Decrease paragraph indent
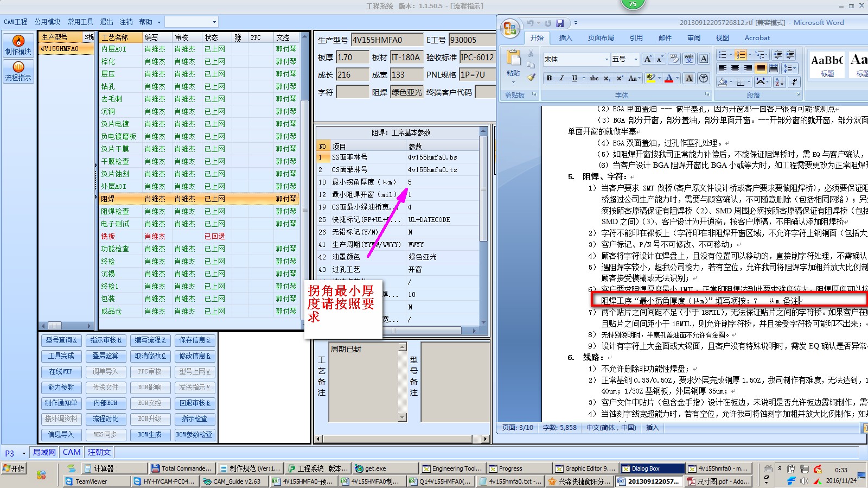This screenshot has width=868, height=488. 778,55
